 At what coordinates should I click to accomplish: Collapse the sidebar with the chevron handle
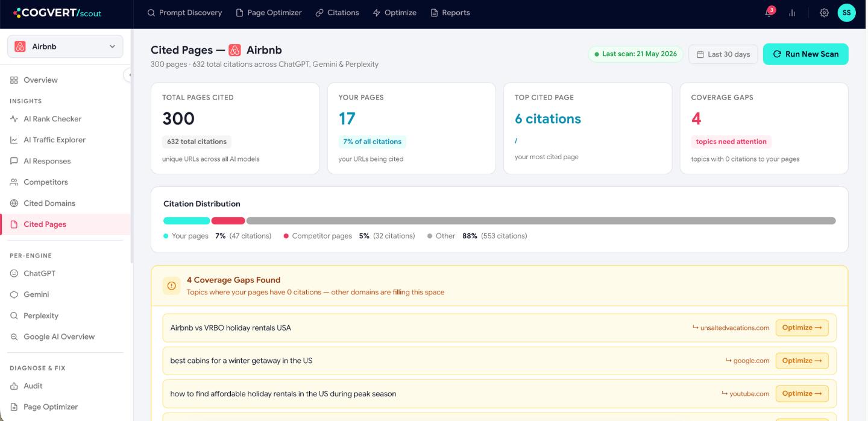(x=128, y=75)
